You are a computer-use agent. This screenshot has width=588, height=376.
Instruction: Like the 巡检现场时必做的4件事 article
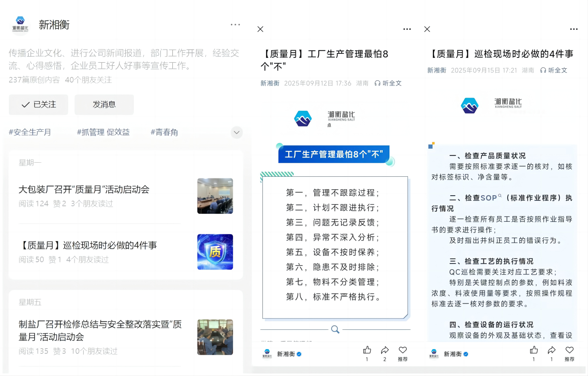tap(534, 350)
